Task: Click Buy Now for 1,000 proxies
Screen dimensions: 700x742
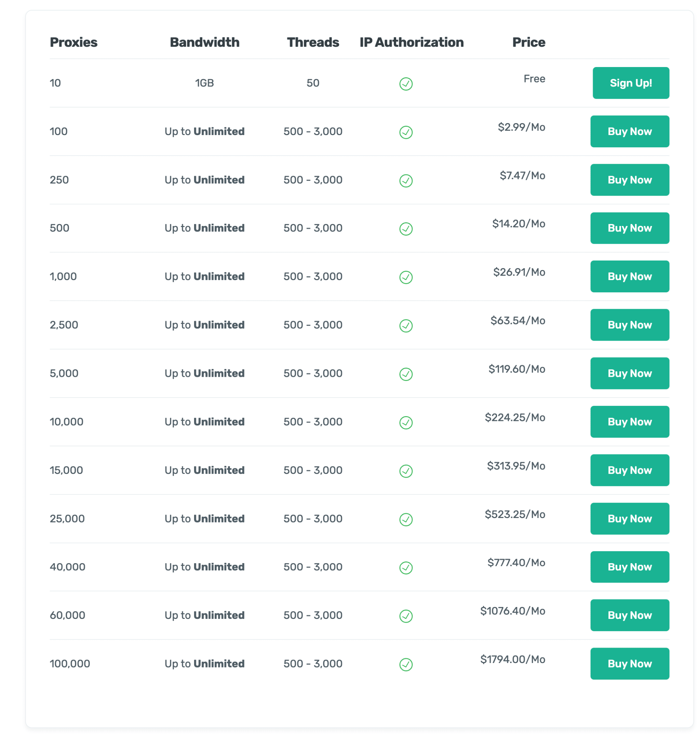Action: tap(630, 277)
